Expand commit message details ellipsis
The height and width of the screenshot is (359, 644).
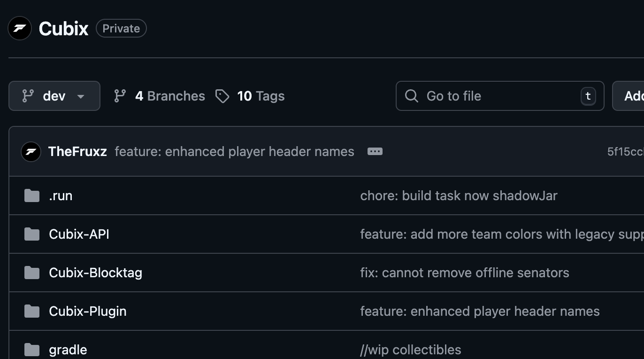pyautogui.click(x=375, y=152)
